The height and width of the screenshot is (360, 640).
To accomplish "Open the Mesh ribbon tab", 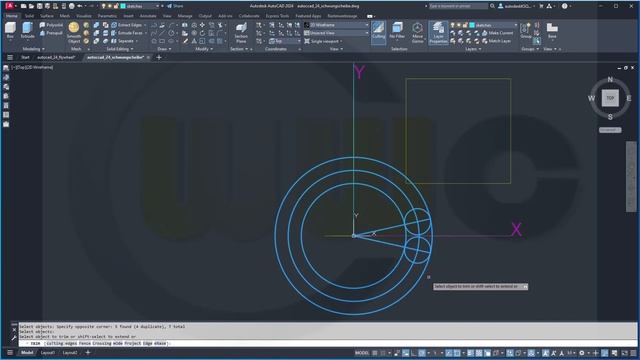I will 64,16.
